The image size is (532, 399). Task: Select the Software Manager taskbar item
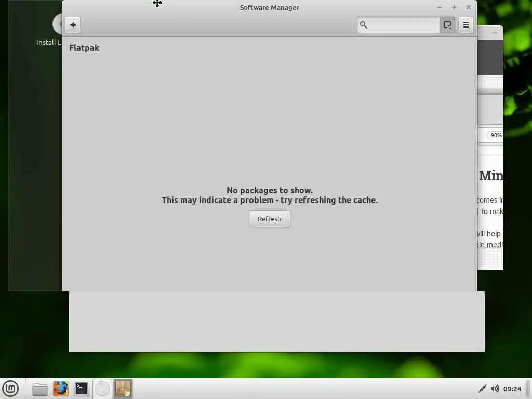coord(123,389)
